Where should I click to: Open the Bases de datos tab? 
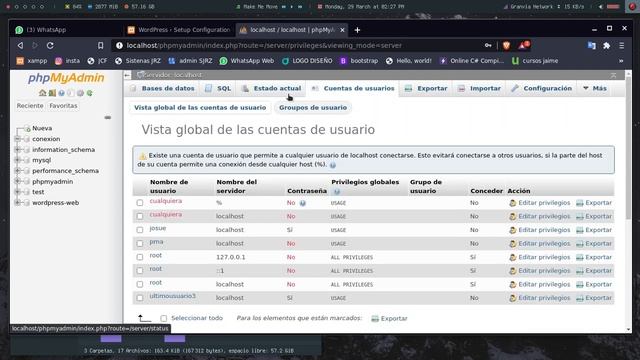162,88
